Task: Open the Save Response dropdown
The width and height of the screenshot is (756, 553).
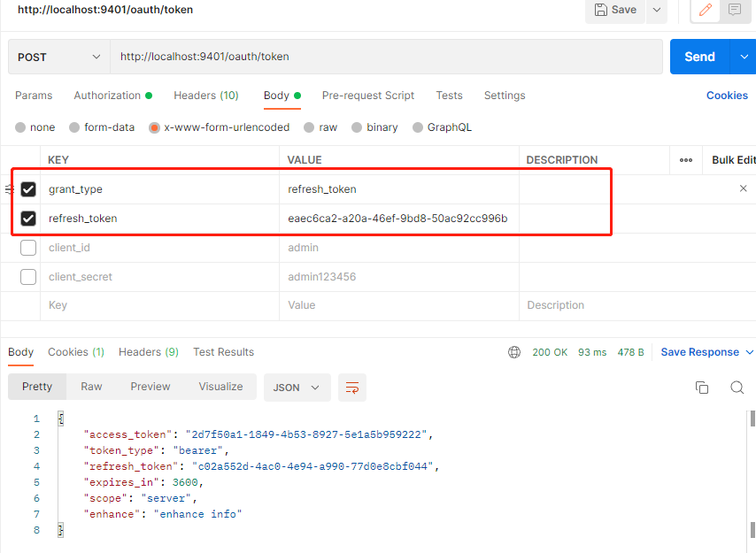Action: [706, 352]
